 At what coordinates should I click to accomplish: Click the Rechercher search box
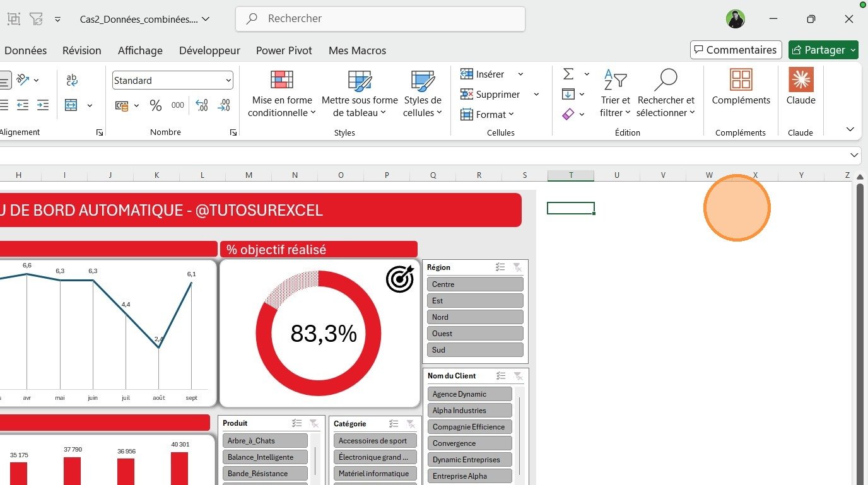tap(380, 19)
